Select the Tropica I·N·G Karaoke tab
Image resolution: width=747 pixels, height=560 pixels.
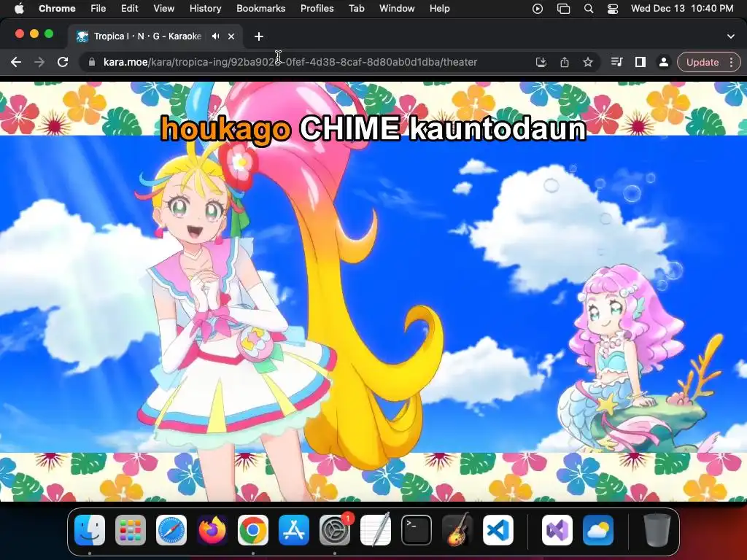pos(147,36)
